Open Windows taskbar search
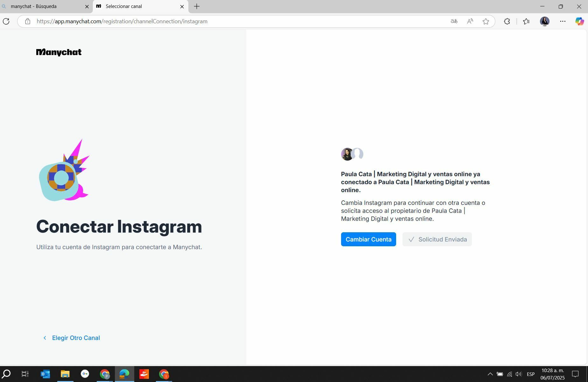588x382 pixels. (6, 374)
